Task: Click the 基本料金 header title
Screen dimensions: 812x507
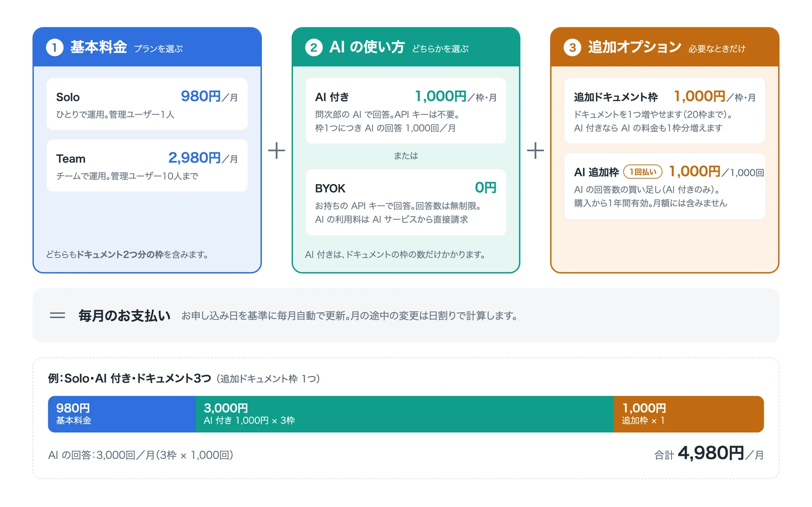Action: (98, 47)
